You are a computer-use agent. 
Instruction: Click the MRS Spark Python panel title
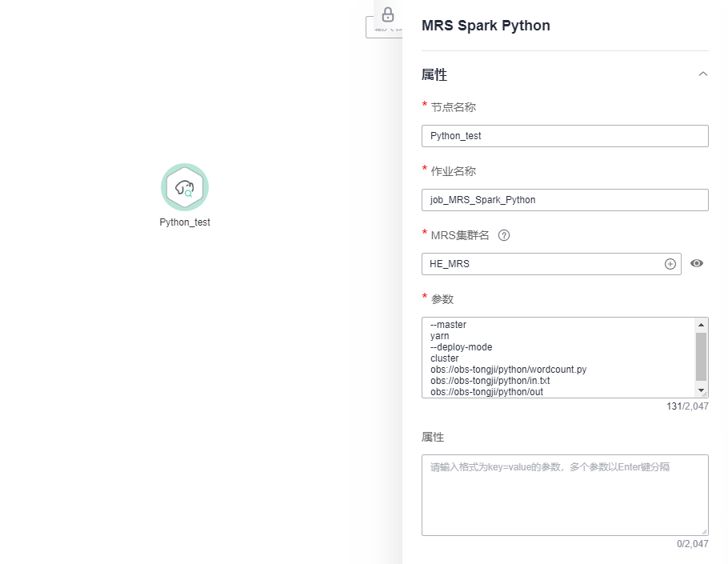pyautogui.click(x=486, y=26)
